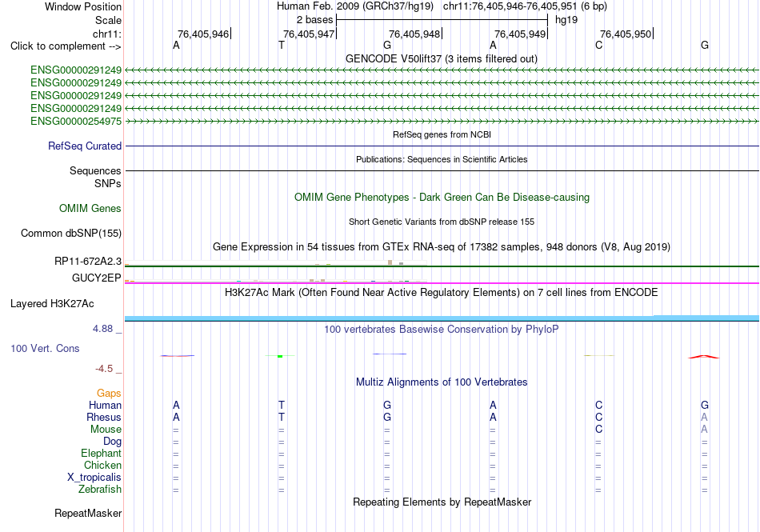Click the Window Position label

click(x=83, y=6)
